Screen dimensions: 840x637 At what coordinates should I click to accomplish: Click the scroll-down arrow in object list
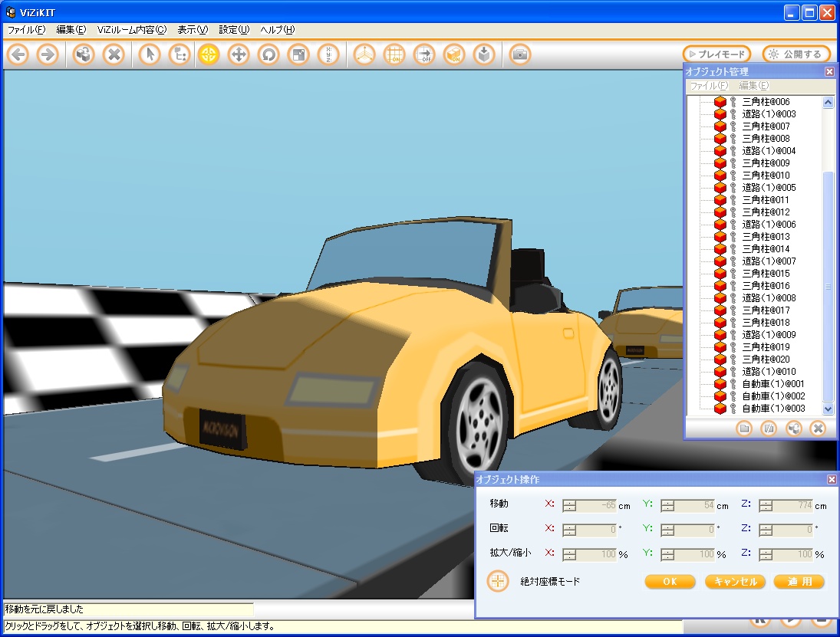(x=828, y=409)
